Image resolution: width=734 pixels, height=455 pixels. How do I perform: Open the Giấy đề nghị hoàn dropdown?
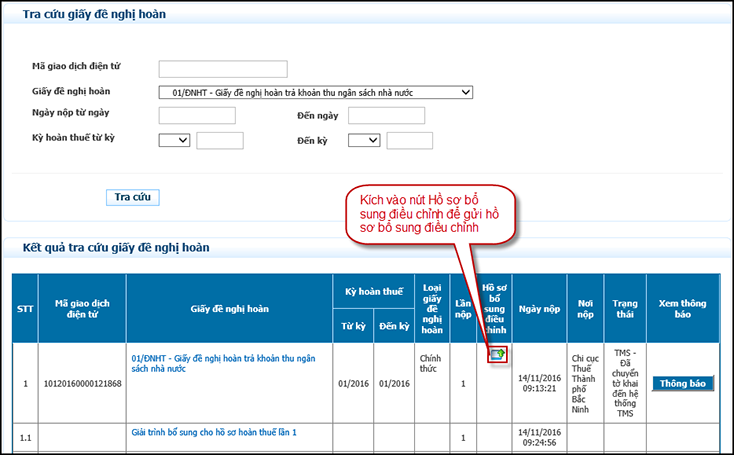(x=315, y=93)
